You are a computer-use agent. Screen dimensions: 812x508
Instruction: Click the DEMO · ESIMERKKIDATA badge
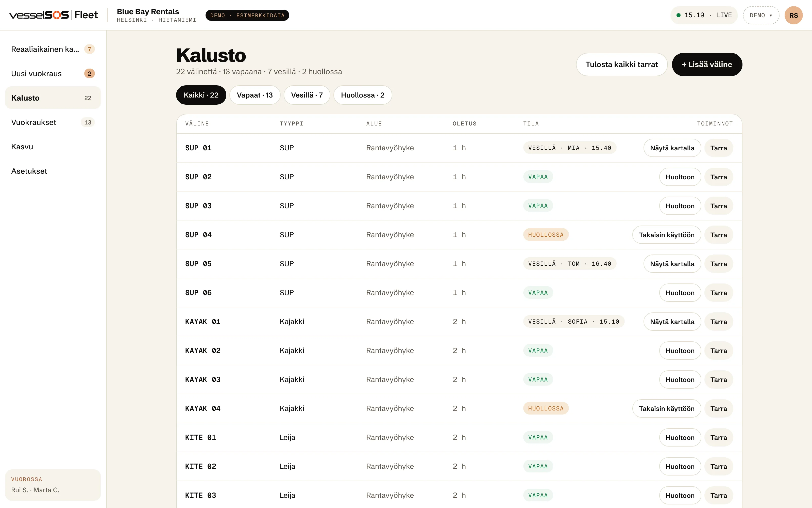[247, 15]
